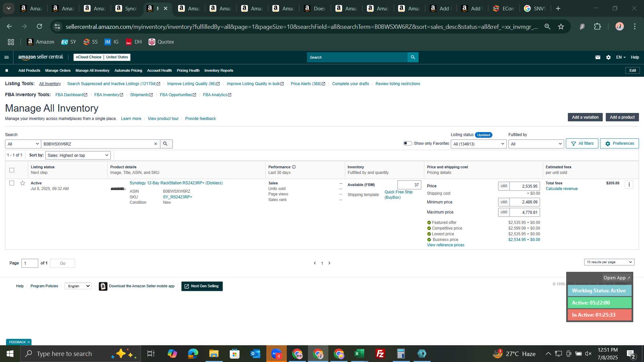Open Listing status 'All (134913)' dropdown

(x=479, y=144)
